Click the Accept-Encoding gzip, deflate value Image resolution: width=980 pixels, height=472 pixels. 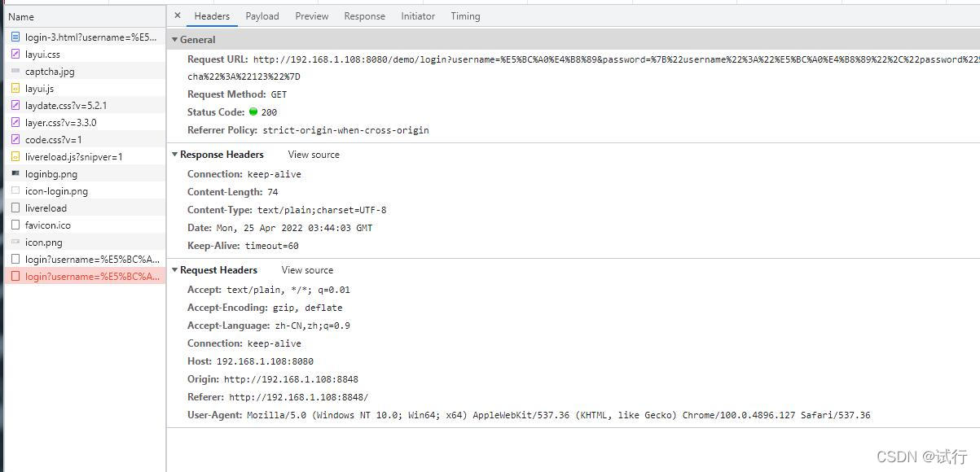pyautogui.click(x=307, y=308)
